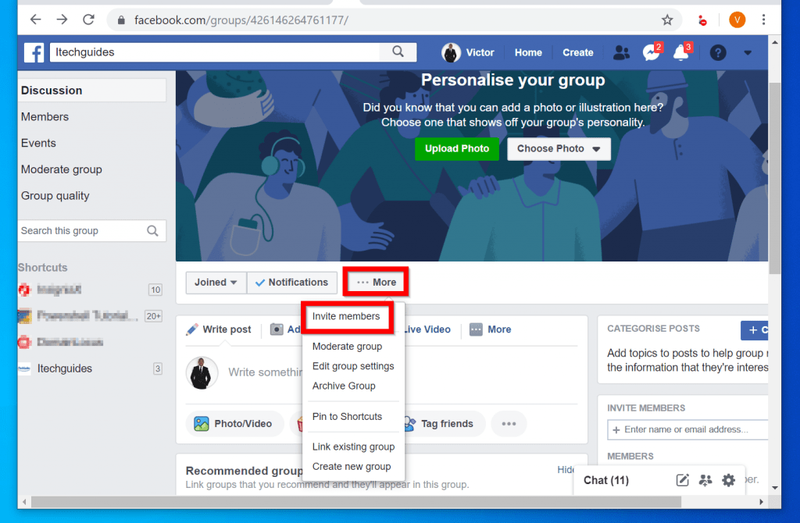
Task: Click the Enter name or email address field
Action: coord(688,430)
